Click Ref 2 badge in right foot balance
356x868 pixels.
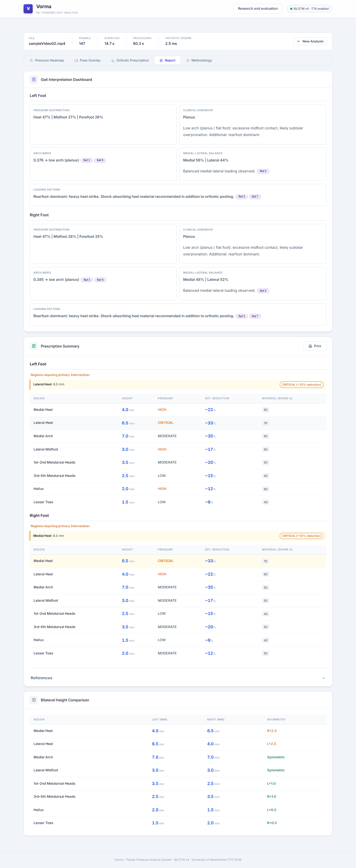(263, 291)
